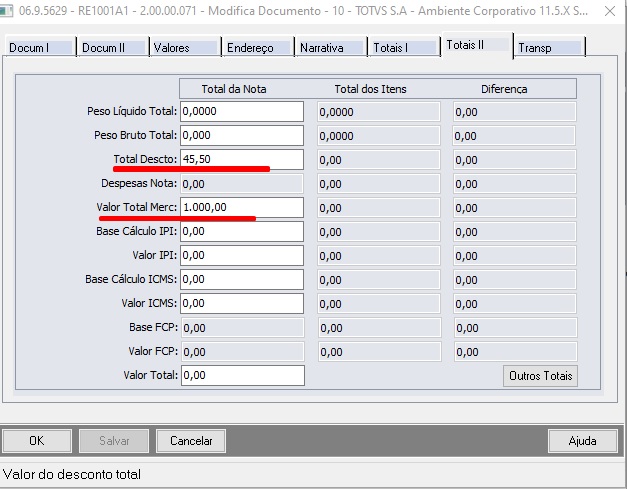The height and width of the screenshot is (489, 627).
Task: Click the Valor FCP total da nota field
Action: tap(243, 352)
